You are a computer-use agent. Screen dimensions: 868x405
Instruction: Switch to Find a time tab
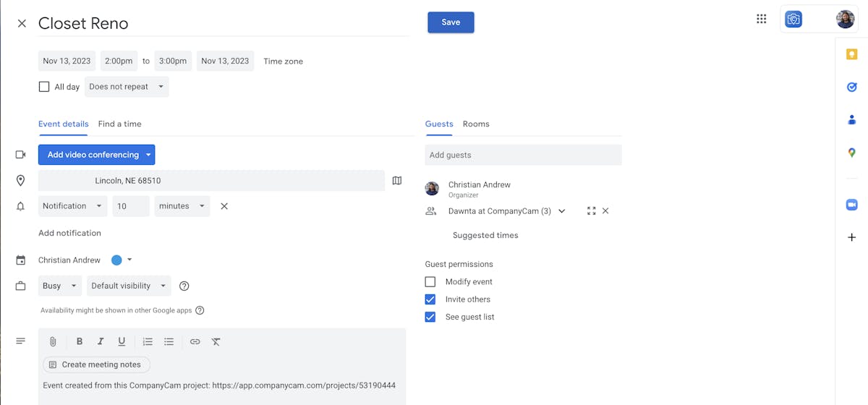click(119, 124)
